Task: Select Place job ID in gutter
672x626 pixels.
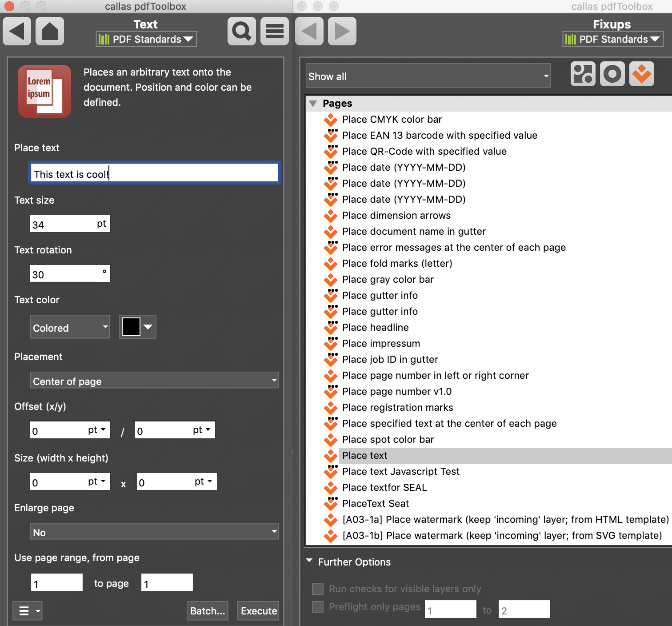Action: click(390, 360)
